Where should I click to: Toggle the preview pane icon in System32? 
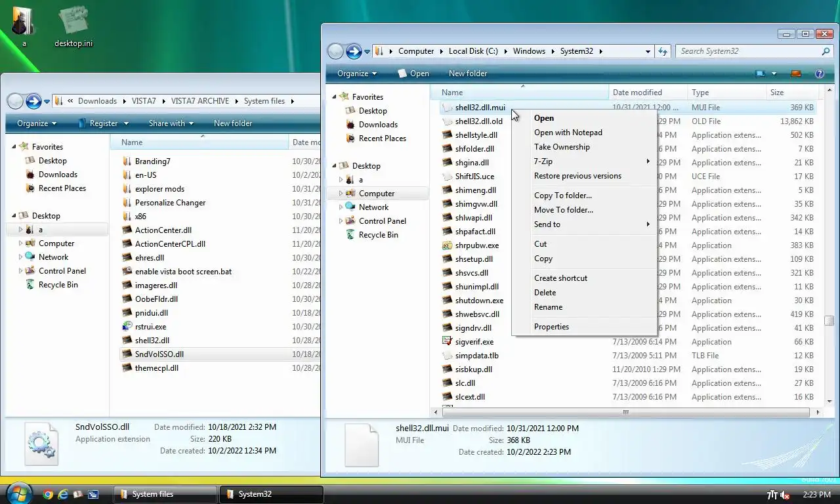tap(796, 73)
